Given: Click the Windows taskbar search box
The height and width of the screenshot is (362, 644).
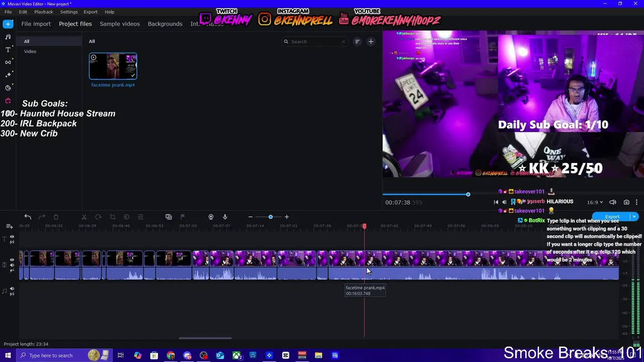Looking at the screenshot, I should 64,355.
